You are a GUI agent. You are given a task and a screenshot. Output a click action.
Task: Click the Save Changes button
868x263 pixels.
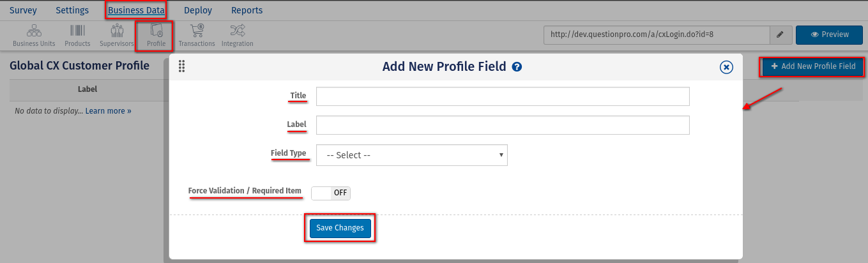[340, 228]
